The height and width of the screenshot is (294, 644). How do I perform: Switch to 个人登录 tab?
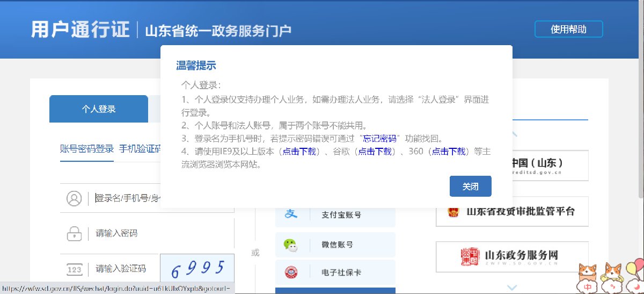[x=99, y=109]
